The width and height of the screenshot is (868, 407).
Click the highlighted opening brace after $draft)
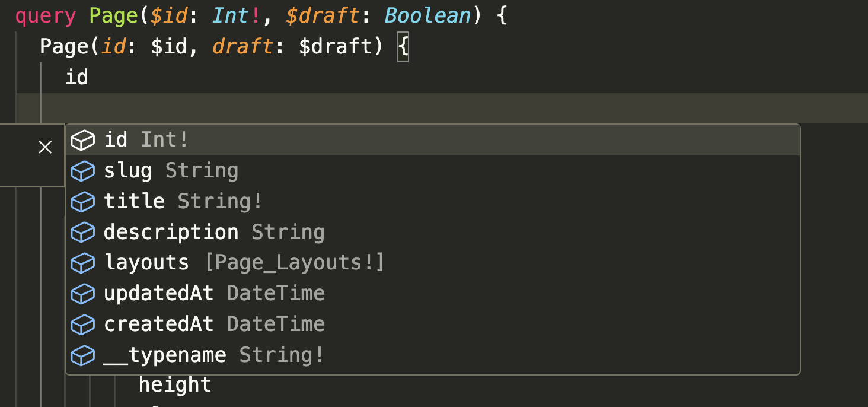[x=403, y=47]
